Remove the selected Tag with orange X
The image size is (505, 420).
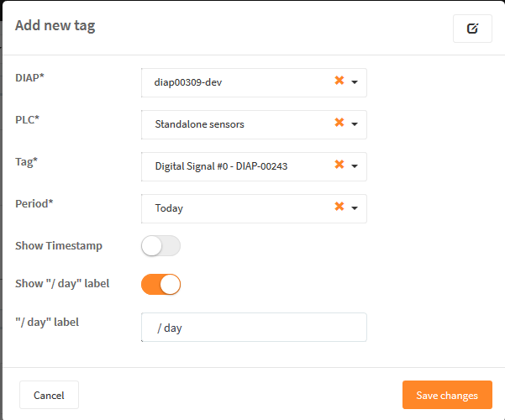click(339, 165)
